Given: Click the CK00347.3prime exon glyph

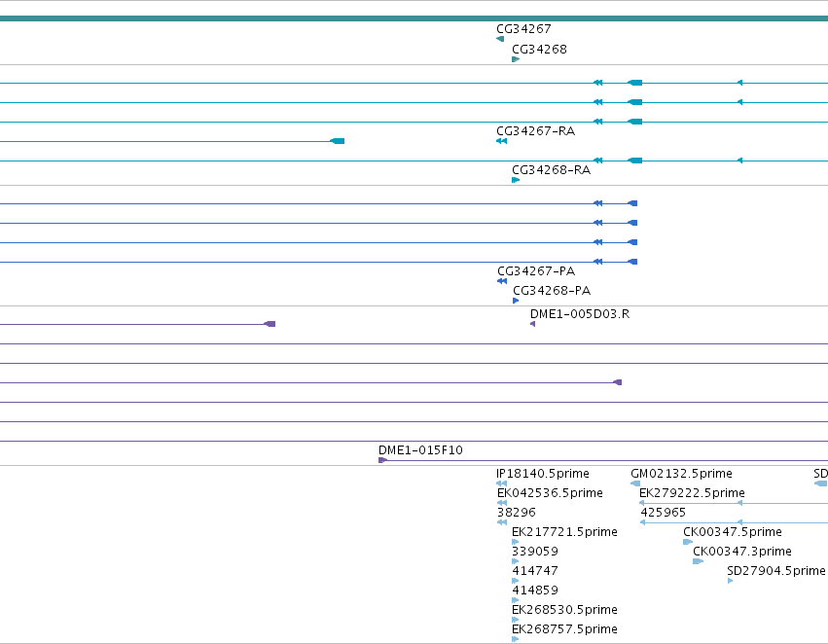Looking at the screenshot, I should pos(698,561).
